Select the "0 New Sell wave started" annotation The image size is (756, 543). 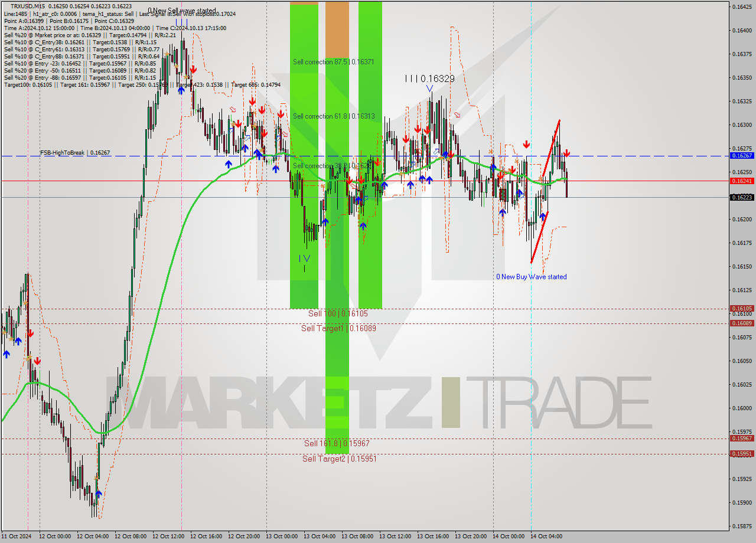coord(182,11)
